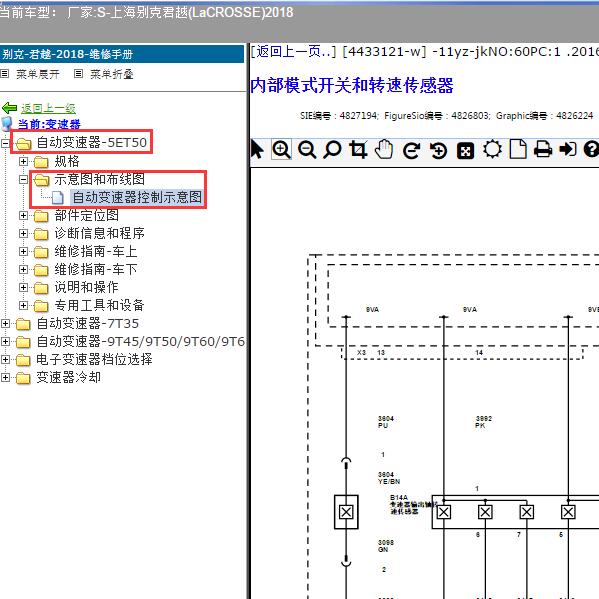Click the 返回上一级 link
The width and height of the screenshot is (599, 599).
point(48,108)
